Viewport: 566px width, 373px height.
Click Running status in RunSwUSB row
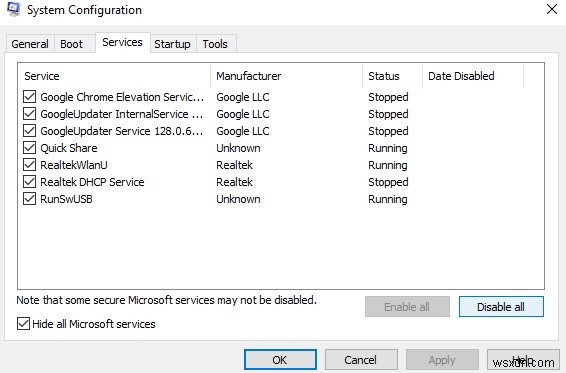(x=388, y=199)
